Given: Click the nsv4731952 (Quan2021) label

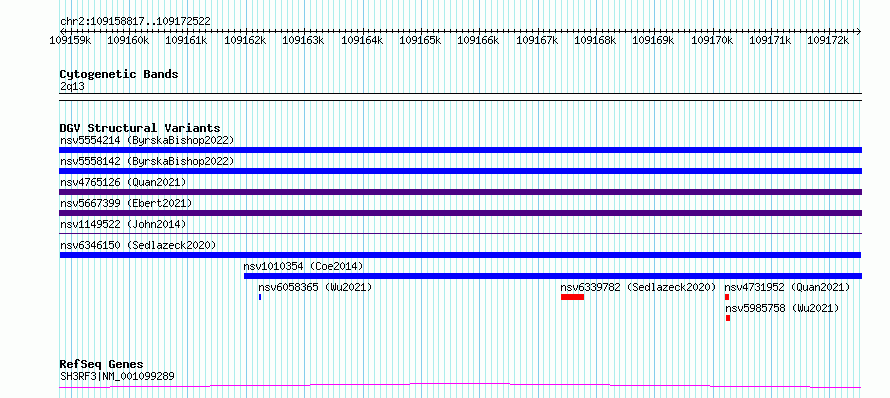Looking at the screenshot, I should pyautogui.click(x=787, y=287).
